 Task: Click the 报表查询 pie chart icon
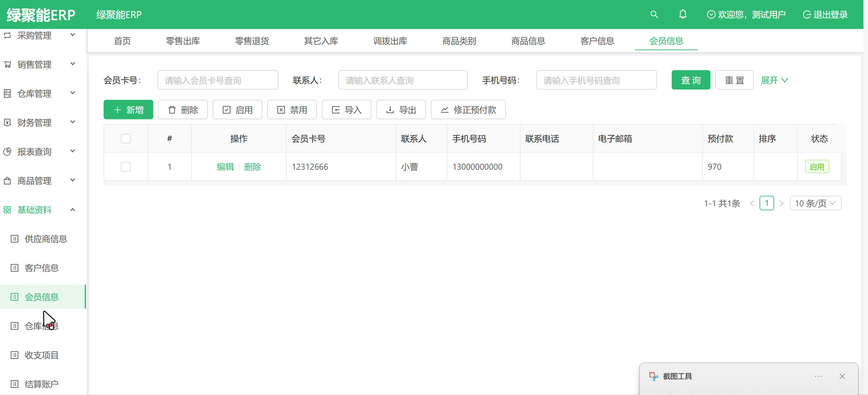pos(8,151)
